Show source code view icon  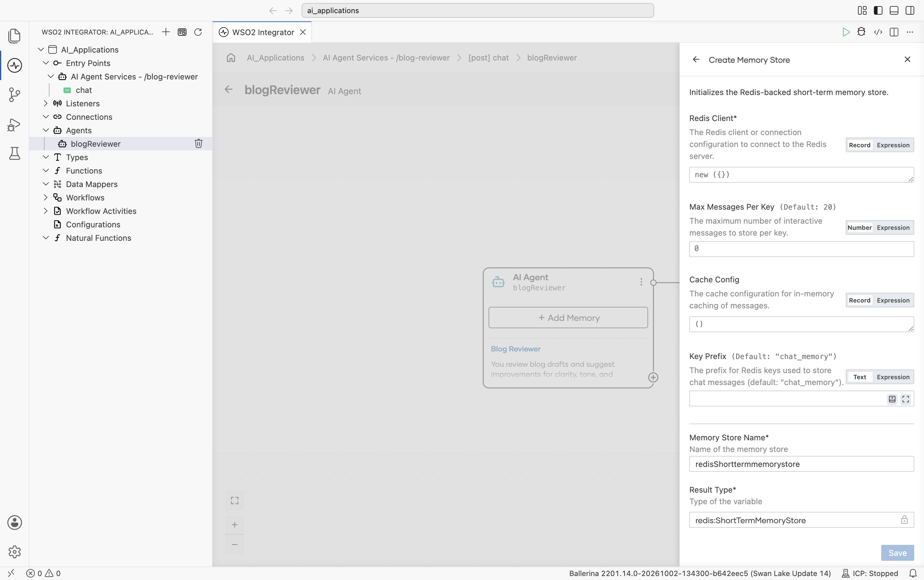(x=878, y=32)
